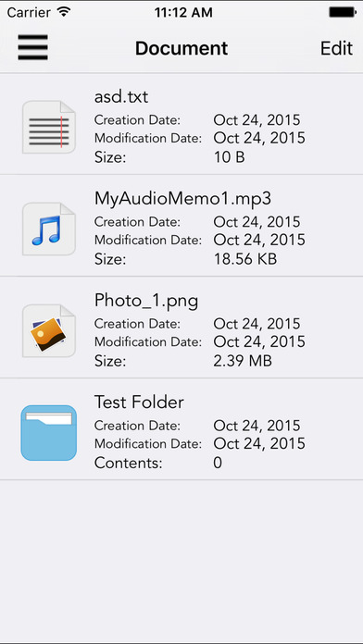Tap the 10 B size value
The width and height of the screenshot is (363, 644).
pyautogui.click(x=229, y=157)
